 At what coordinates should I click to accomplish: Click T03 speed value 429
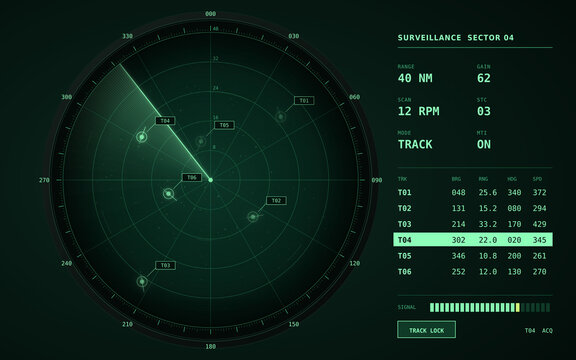point(539,224)
